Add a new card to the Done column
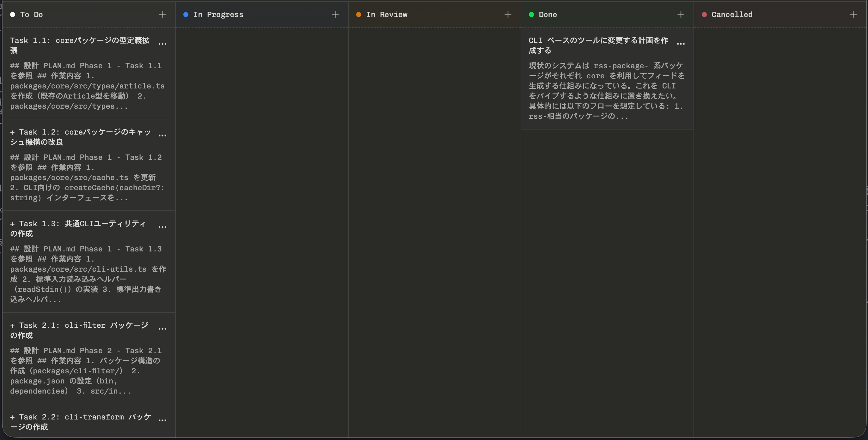The width and height of the screenshot is (868, 440). tap(681, 15)
